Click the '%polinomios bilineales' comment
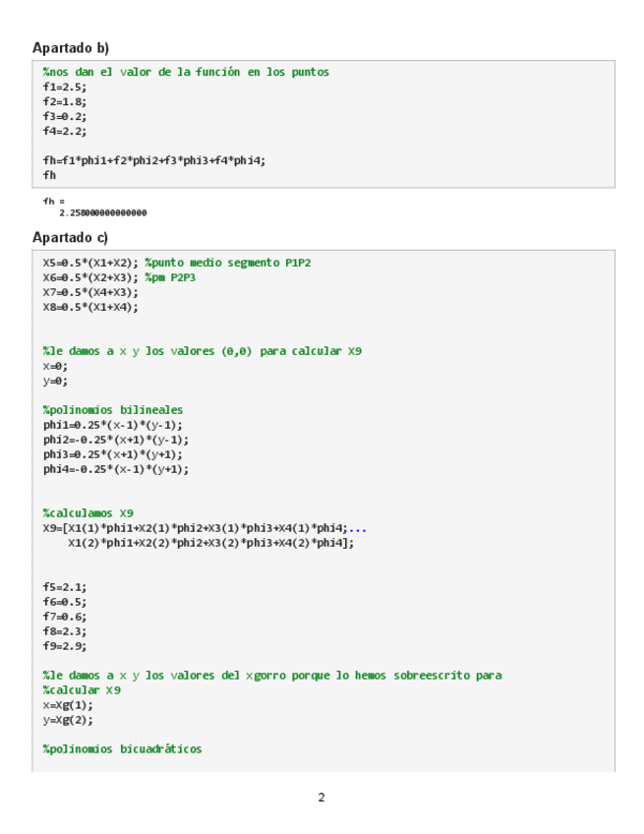644x834 pixels. 112,410
